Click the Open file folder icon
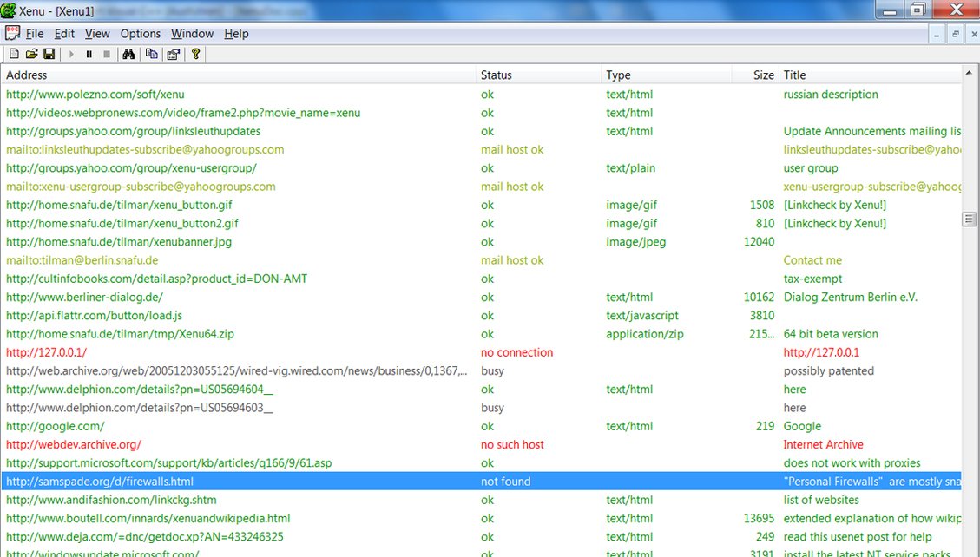Screen dimensions: 980x557 31,55
